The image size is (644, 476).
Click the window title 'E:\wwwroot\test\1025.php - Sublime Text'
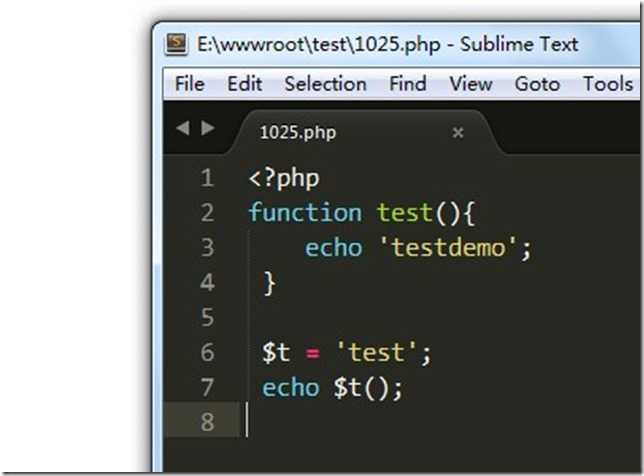387,44
